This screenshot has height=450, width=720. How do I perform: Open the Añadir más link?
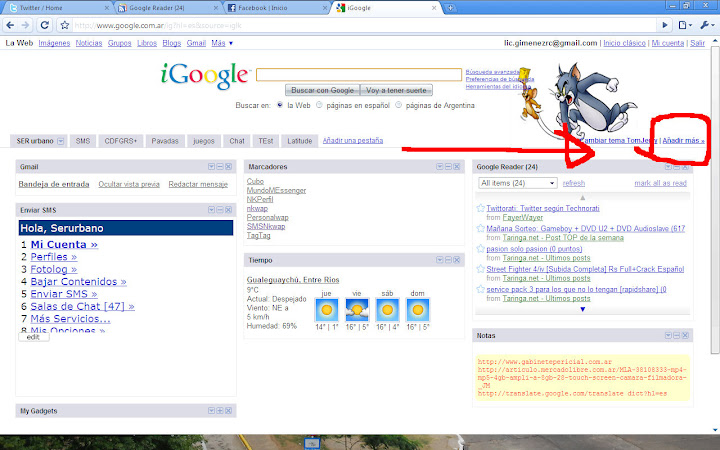[x=683, y=141]
